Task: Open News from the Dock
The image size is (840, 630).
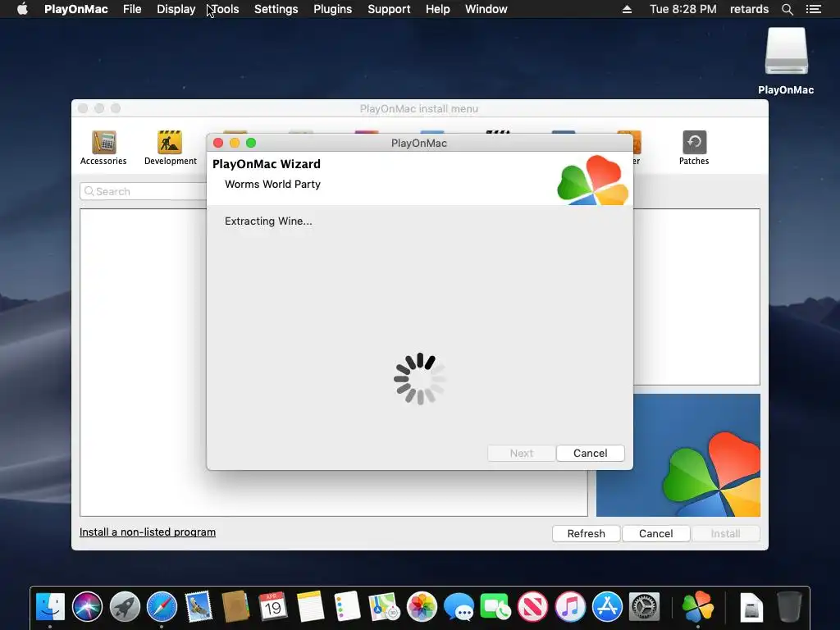Action: (532, 607)
